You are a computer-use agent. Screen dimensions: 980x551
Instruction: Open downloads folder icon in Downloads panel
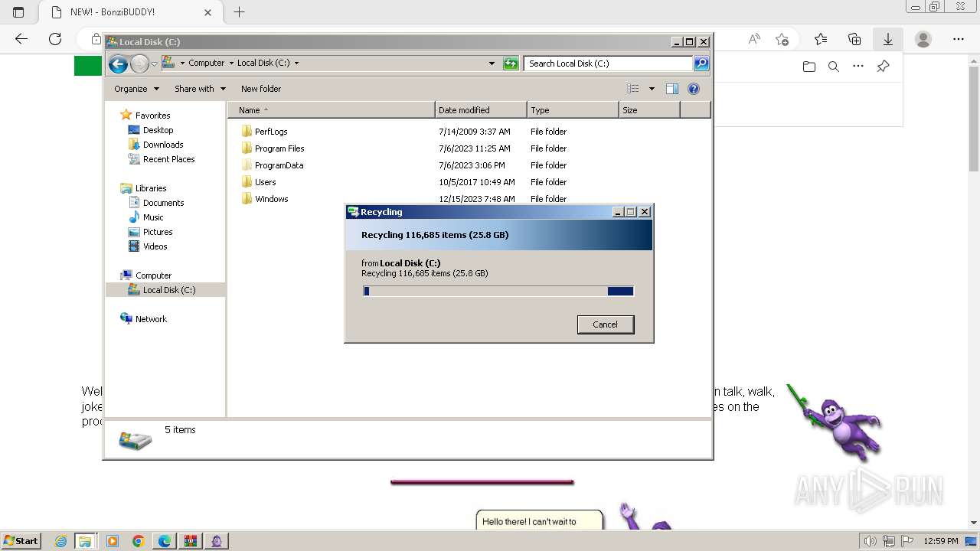[x=809, y=67]
